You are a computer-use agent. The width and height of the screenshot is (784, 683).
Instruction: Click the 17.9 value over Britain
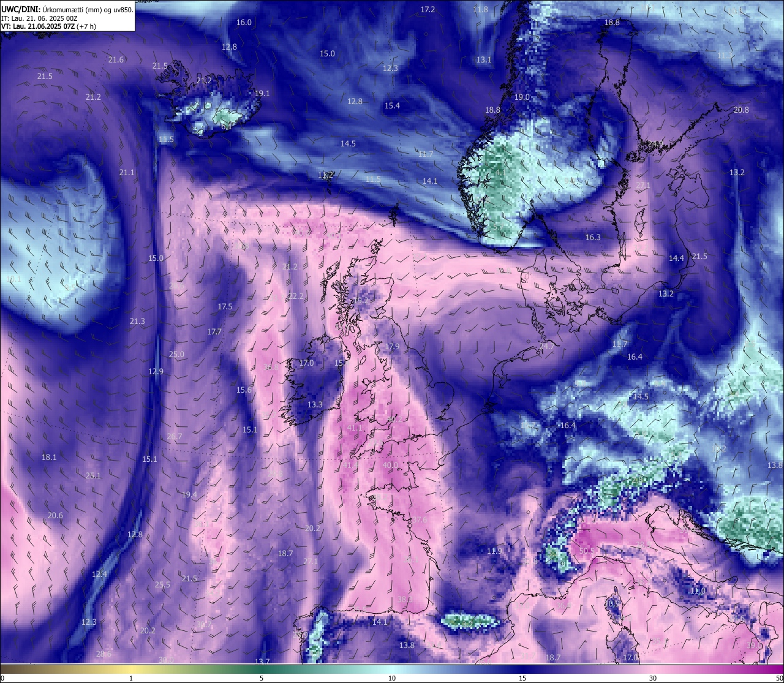(x=392, y=346)
